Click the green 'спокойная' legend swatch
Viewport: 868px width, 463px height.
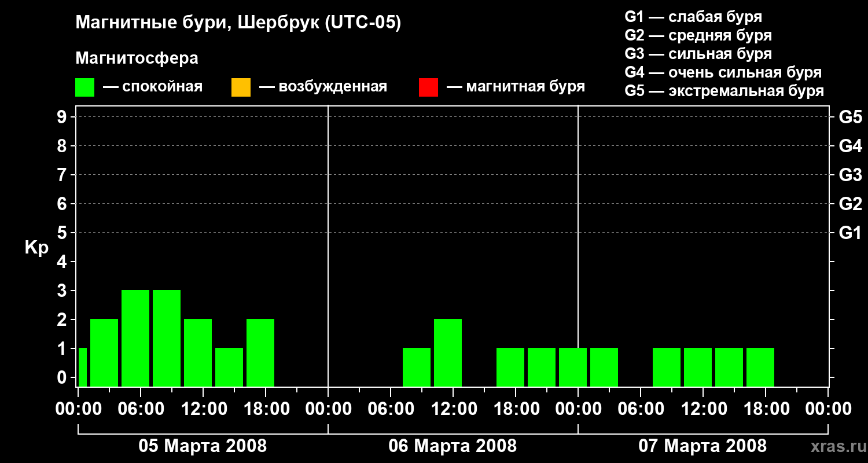coord(85,87)
